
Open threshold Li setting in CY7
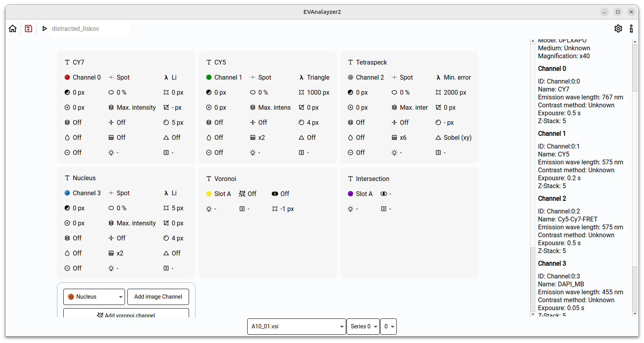tap(170, 77)
